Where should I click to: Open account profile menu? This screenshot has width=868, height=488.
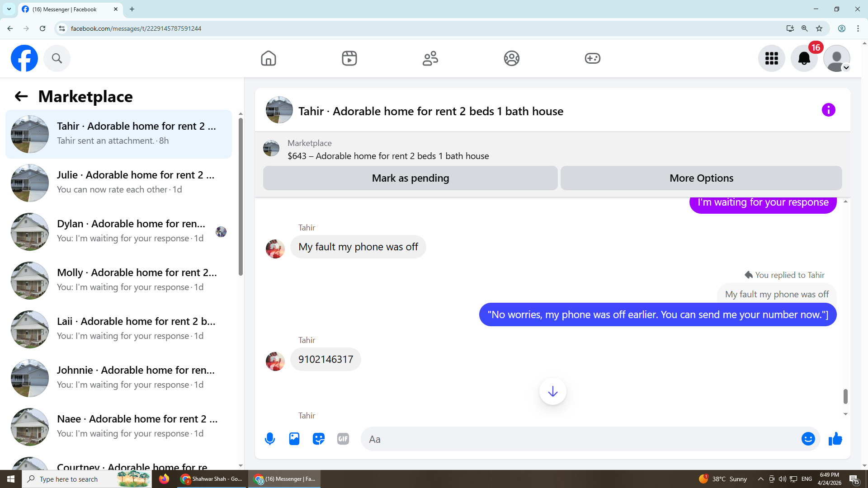pyautogui.click(x=837, y=58)
